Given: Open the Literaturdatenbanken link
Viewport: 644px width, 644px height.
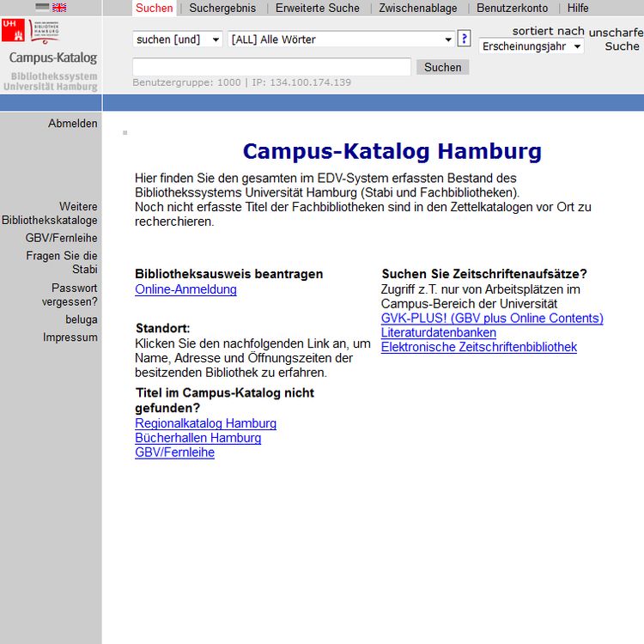Looking at the screenshot, I should click(439, 332).
